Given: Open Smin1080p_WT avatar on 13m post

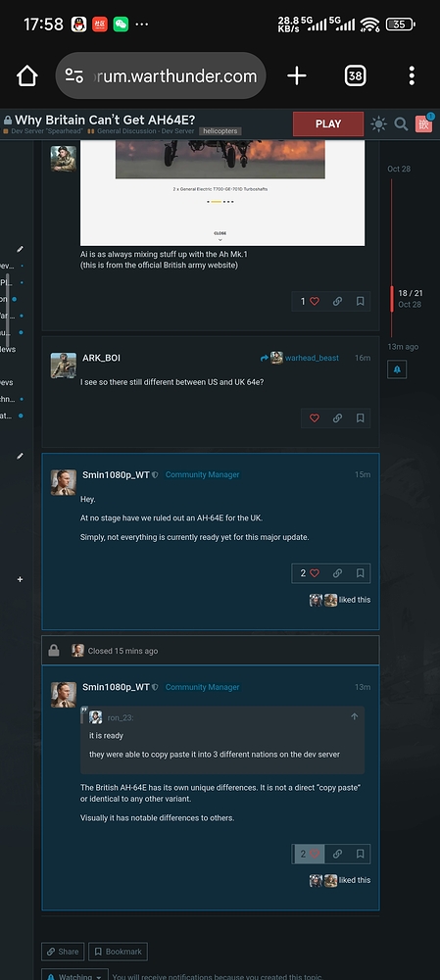Looking at the screenshot, I should [x=63, y=695].
